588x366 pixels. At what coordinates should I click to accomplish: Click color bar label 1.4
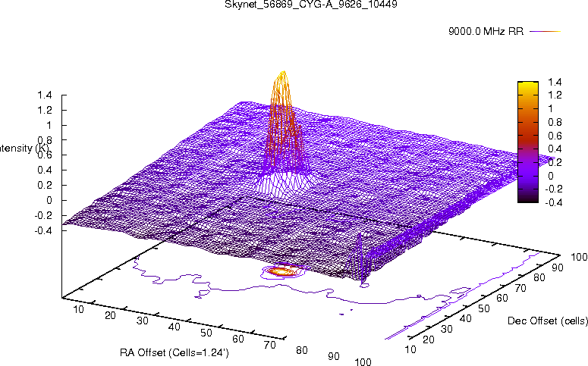coord(555,82)
